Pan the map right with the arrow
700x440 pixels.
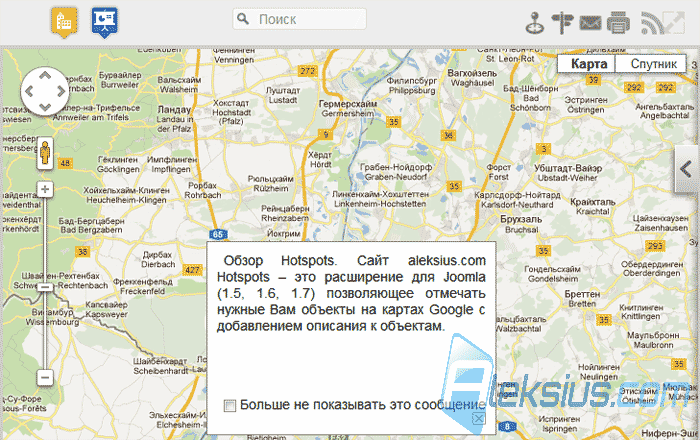61,91
